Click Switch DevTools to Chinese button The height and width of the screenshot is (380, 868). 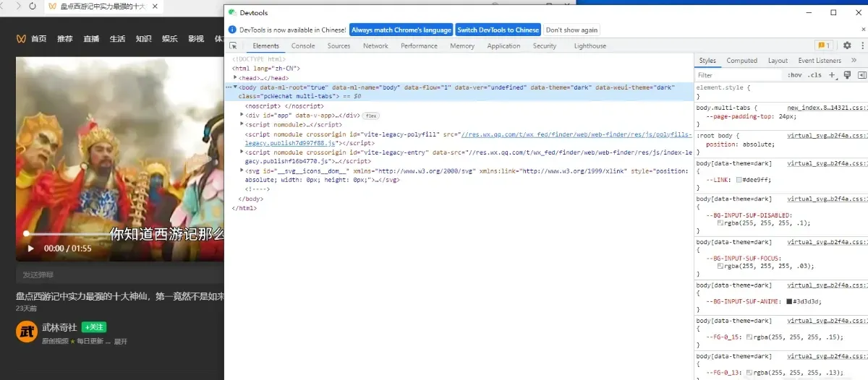[x=498, y=30]
